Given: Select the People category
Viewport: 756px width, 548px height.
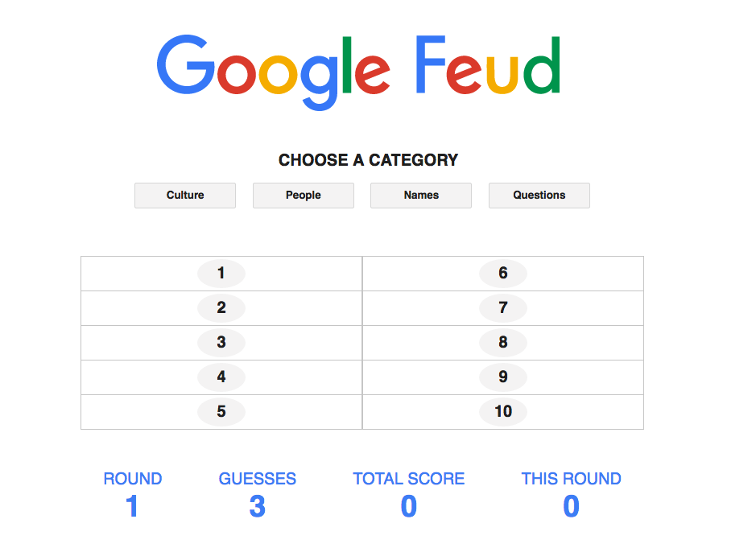Looking at the screenshot, I should tap(303, 195).
